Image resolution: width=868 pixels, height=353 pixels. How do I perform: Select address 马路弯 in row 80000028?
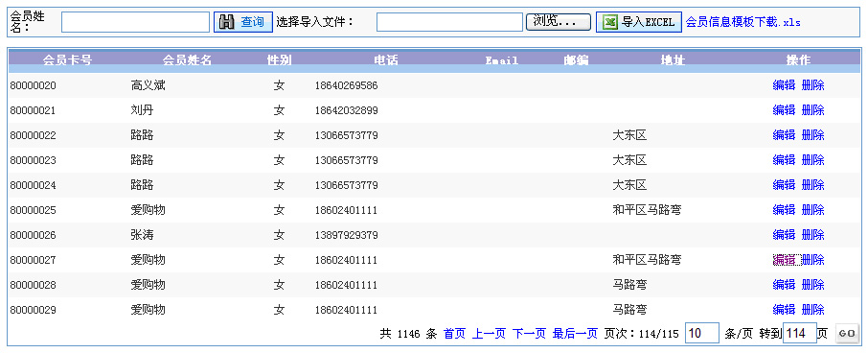(x=629, y=285)
